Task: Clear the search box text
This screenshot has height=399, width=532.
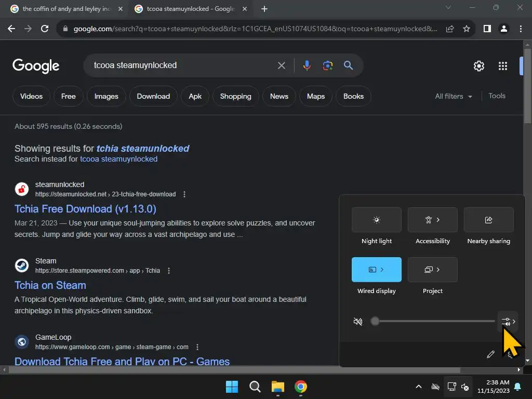Action: 281,65
